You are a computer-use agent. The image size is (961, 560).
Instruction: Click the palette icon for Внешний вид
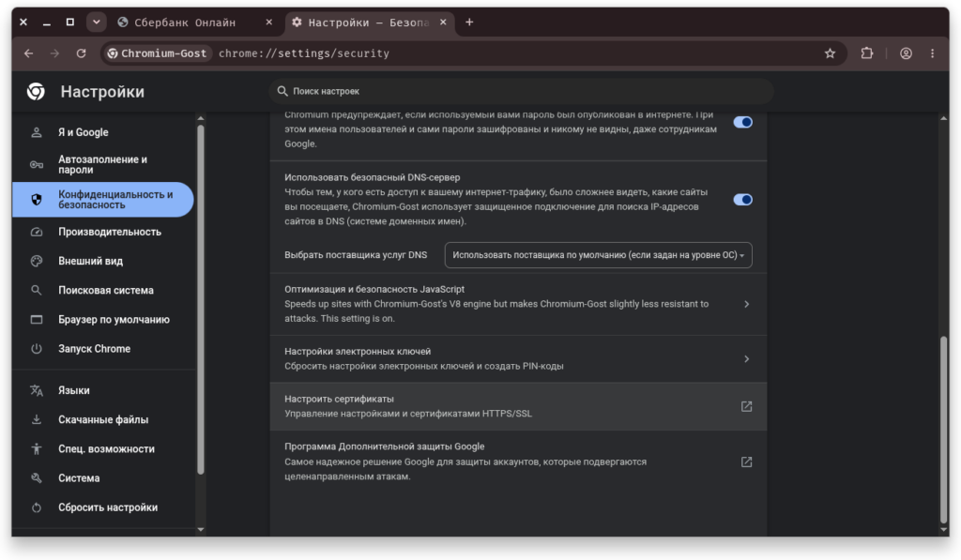37,261
